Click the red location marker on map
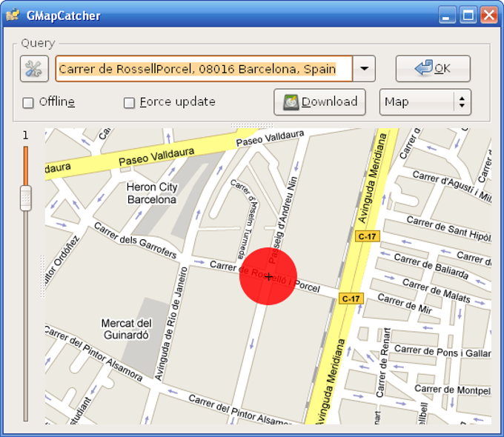504x437 pixels. pos(268,276)
